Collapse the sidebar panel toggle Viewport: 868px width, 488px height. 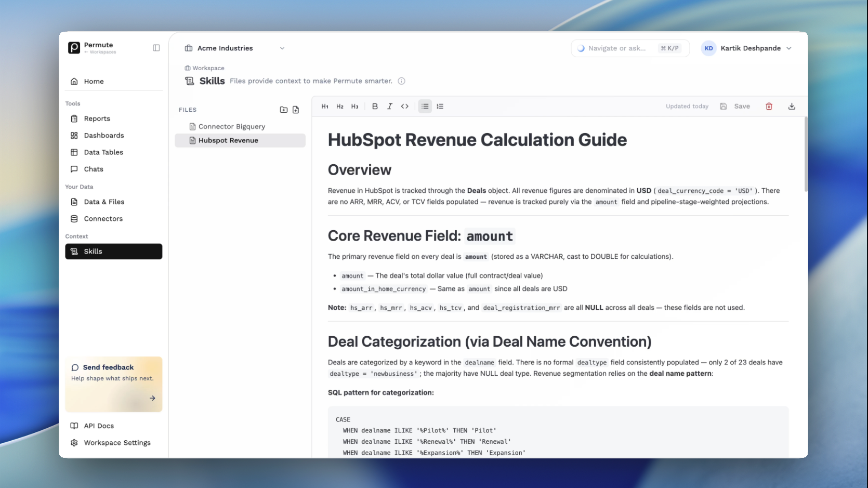156,48
